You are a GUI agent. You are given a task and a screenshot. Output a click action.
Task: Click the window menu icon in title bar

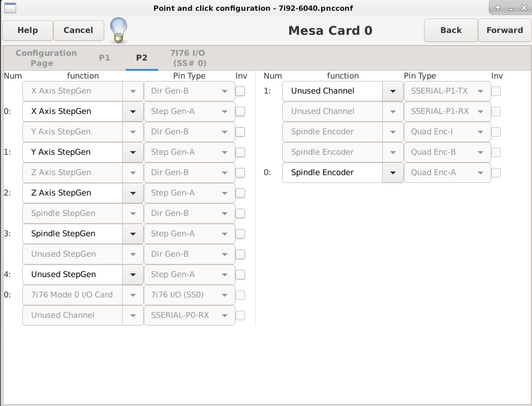coord(10,7)
